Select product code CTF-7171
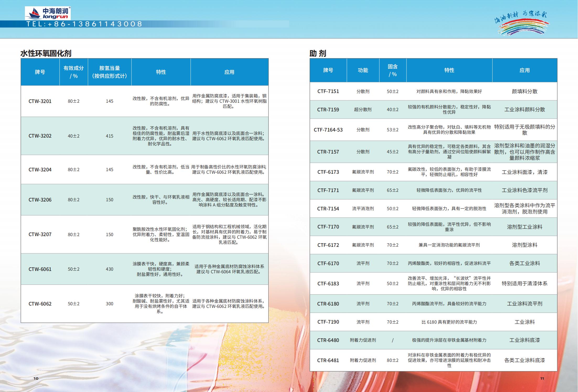 (x=328, y=190)
